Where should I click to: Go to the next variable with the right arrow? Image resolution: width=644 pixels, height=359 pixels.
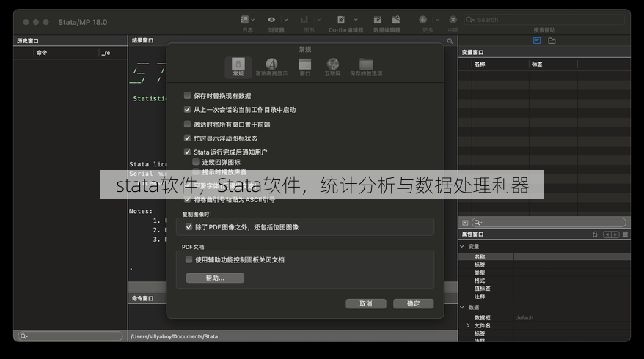[615, 234]
